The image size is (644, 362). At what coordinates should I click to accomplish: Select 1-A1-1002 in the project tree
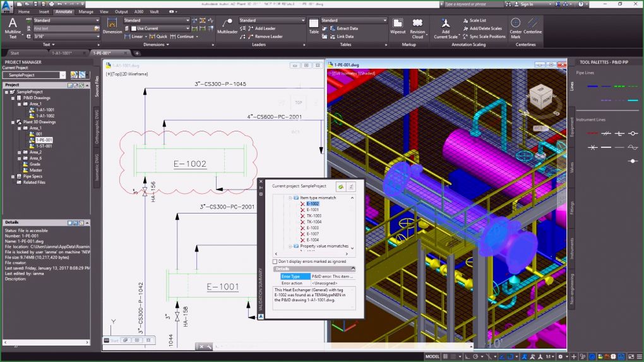click(x=45, y=116)
